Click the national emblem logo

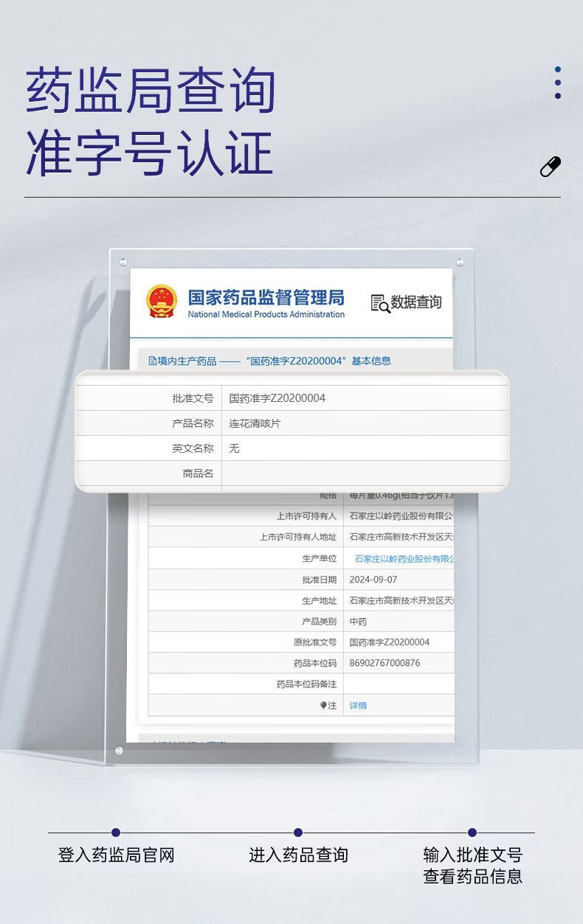(162, 302)
